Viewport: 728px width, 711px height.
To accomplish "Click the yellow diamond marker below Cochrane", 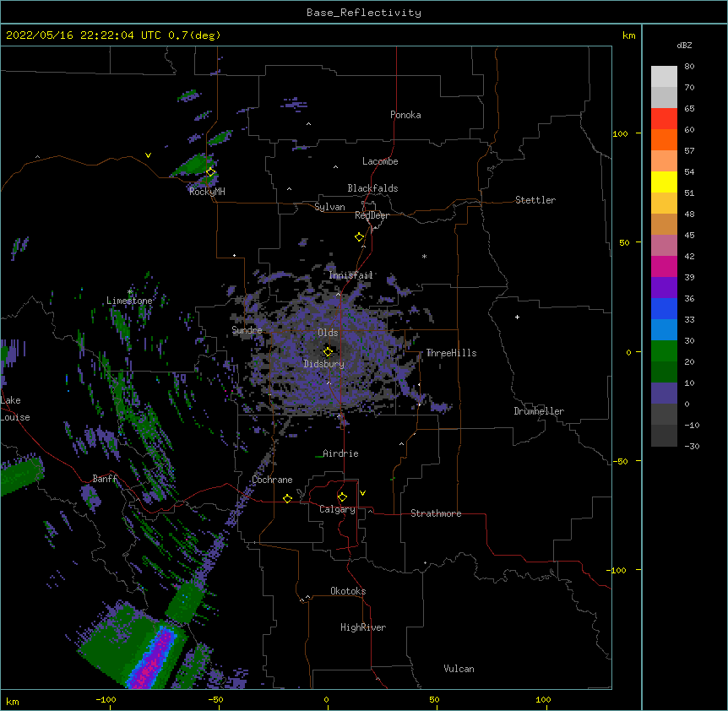I will click(x=287, y=498).
